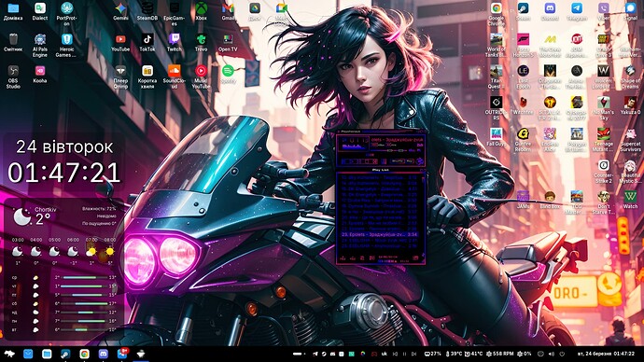Open the YouTube desktop shortcut
Viewport: 644px width, 362px height.
pyautogui.click(x=120, y=42)
